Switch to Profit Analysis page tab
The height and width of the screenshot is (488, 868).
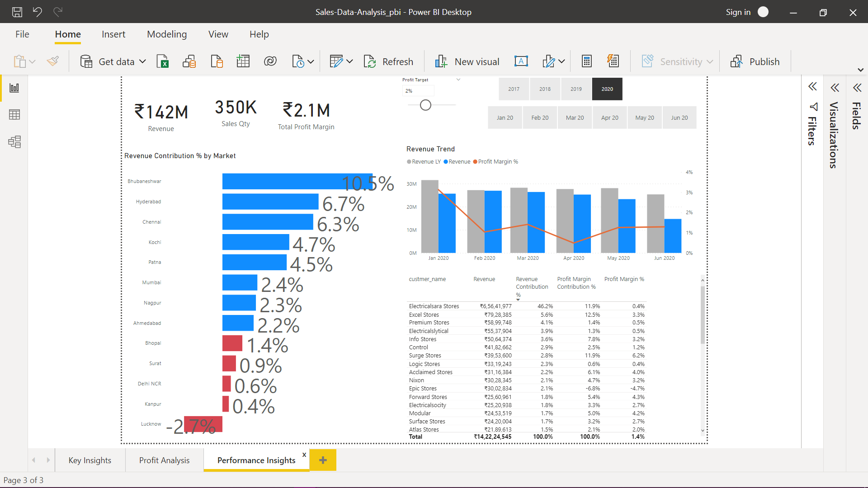[165, 460]
